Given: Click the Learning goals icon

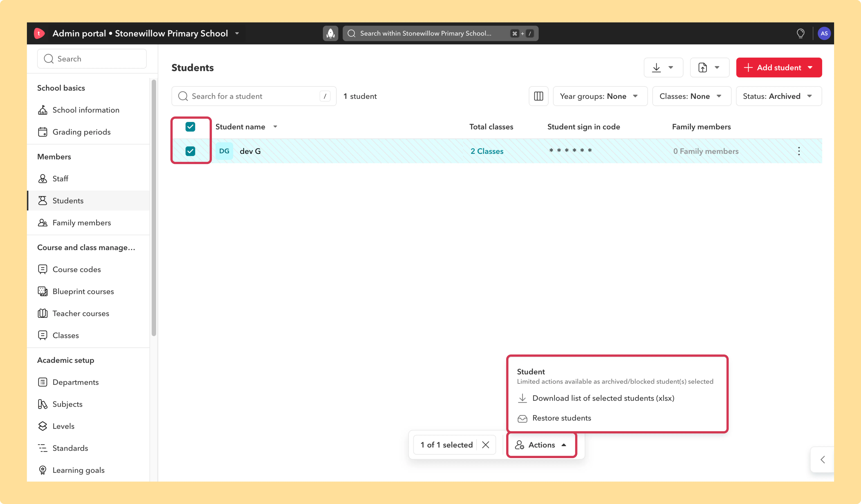Looking at the screenshot, I should (43, 470).
